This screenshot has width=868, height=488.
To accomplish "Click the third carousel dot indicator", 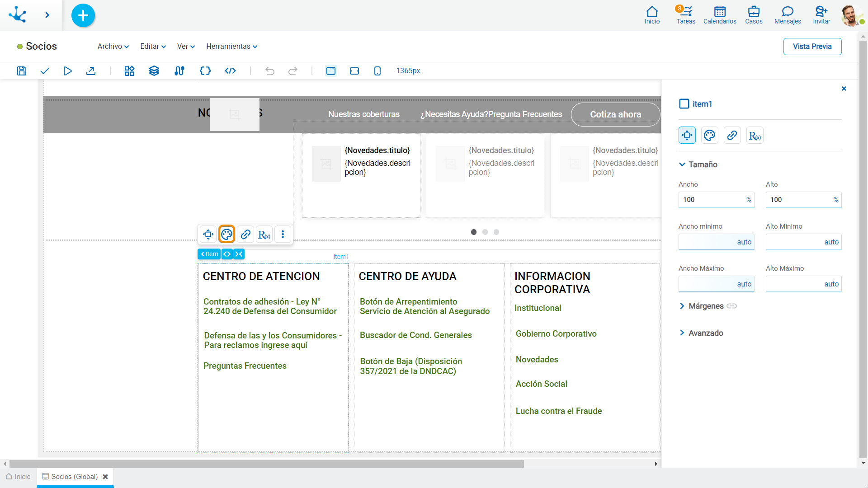I will point(495,232).
